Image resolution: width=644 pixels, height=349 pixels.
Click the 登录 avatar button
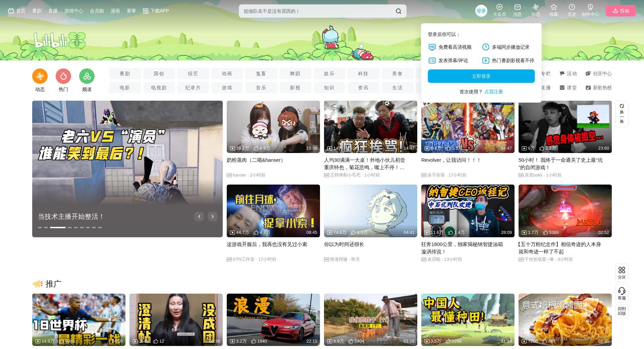481,11
